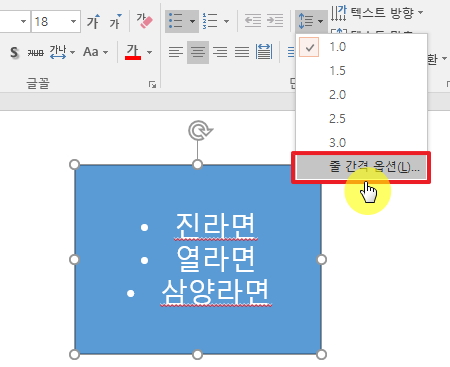Apply red font color
This screenshot has height=367, width=450.
pyautogui.click(x=133, y=52)
